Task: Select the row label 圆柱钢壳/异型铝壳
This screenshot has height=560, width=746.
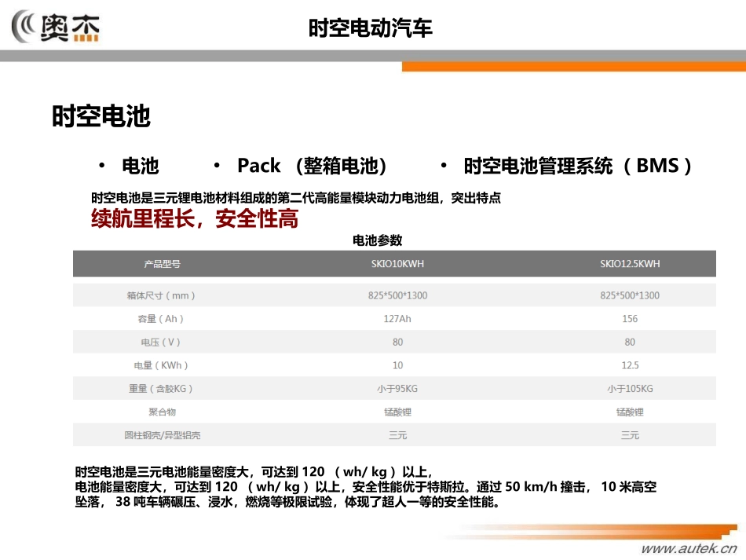Action: [x=163, y=435]
